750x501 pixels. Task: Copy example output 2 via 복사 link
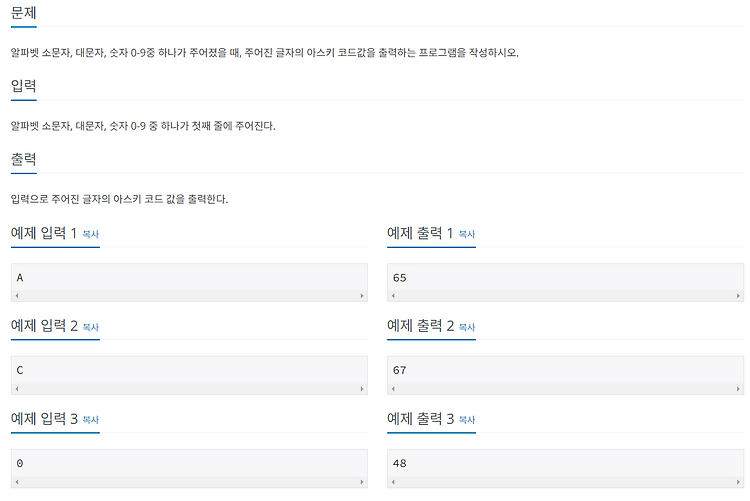(x=467, y=327)
